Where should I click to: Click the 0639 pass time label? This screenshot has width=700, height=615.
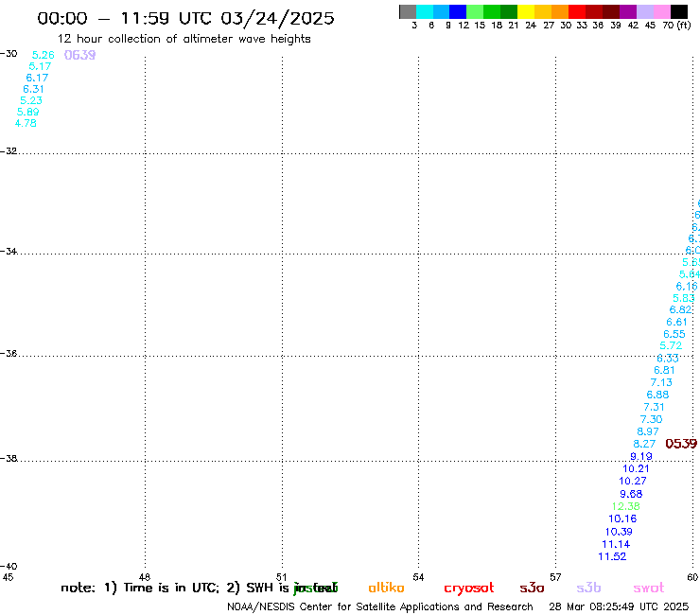pyautogui.click(x=79, y=55)
